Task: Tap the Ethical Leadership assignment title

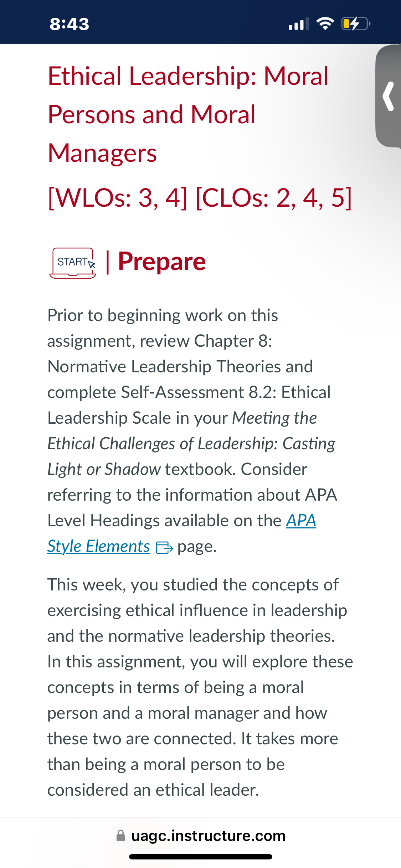Action: [x=188, y=114]
